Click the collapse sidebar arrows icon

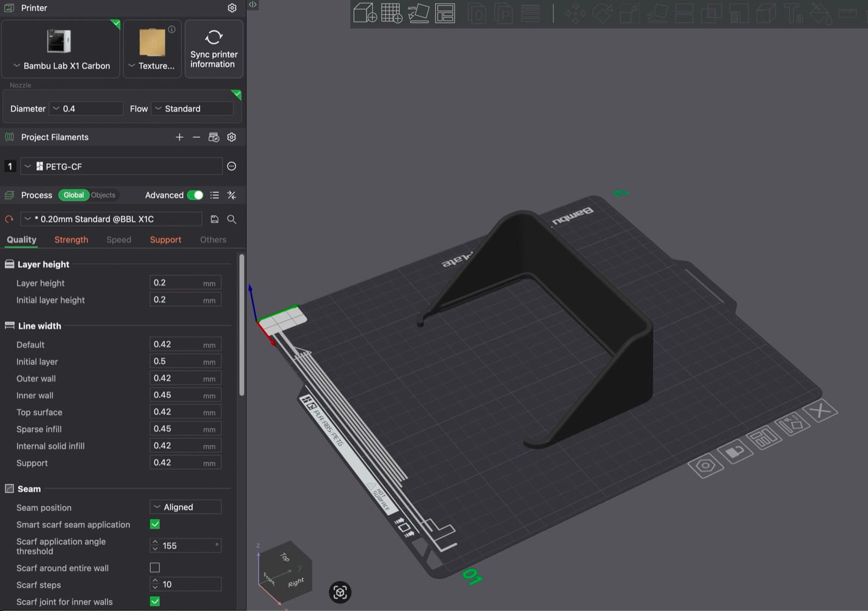pos(253,4)
